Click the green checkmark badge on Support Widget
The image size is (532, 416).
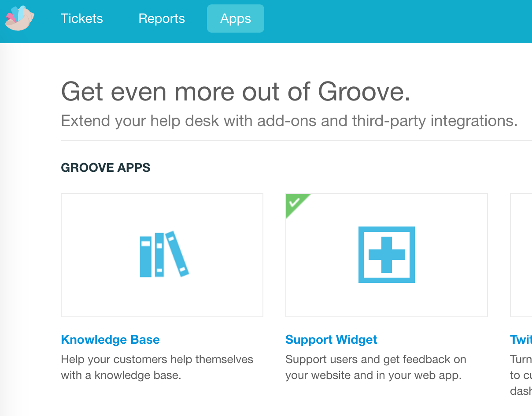tap(295, 203)
